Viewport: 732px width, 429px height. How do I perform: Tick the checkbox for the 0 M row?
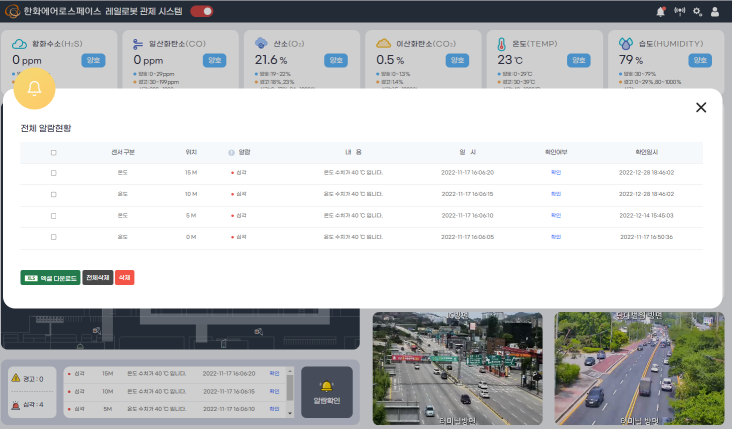click(53, 237)
